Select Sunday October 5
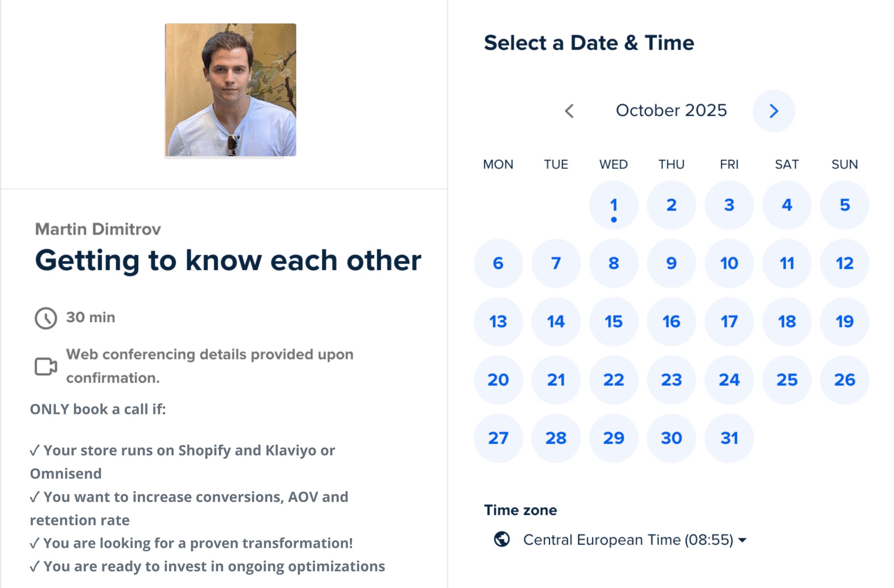Viewport: 894px width, 588px height. [844, 205]
